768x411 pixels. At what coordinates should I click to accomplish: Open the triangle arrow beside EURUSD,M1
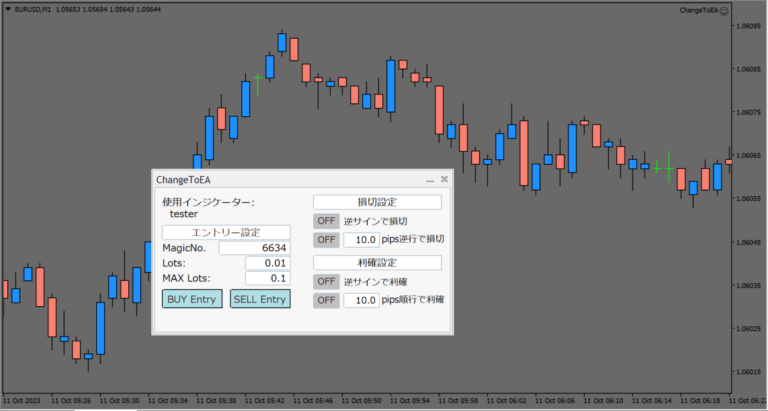tap(7, 10)
